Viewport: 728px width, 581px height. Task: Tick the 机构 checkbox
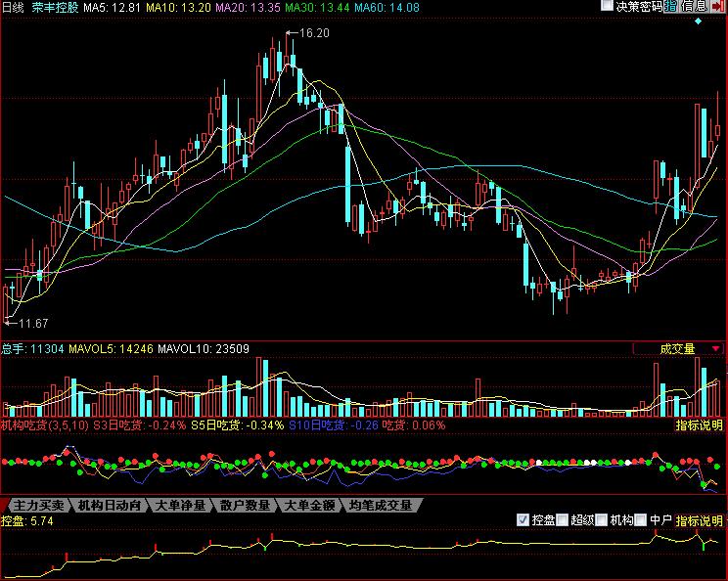tap(603, 519)
